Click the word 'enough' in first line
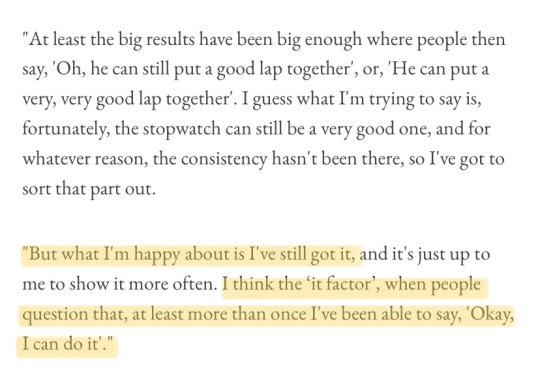The height and width of the screenshot is (375, 540). coord(333,41)
